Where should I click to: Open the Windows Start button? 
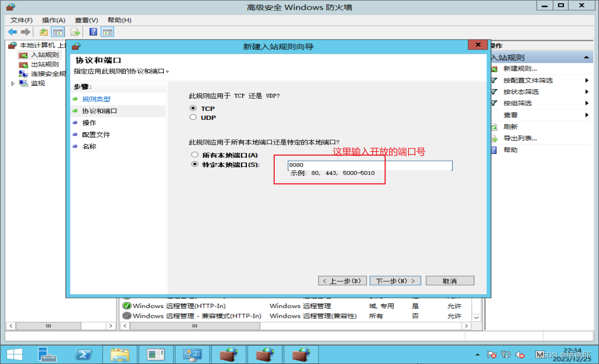pos(14,354)
